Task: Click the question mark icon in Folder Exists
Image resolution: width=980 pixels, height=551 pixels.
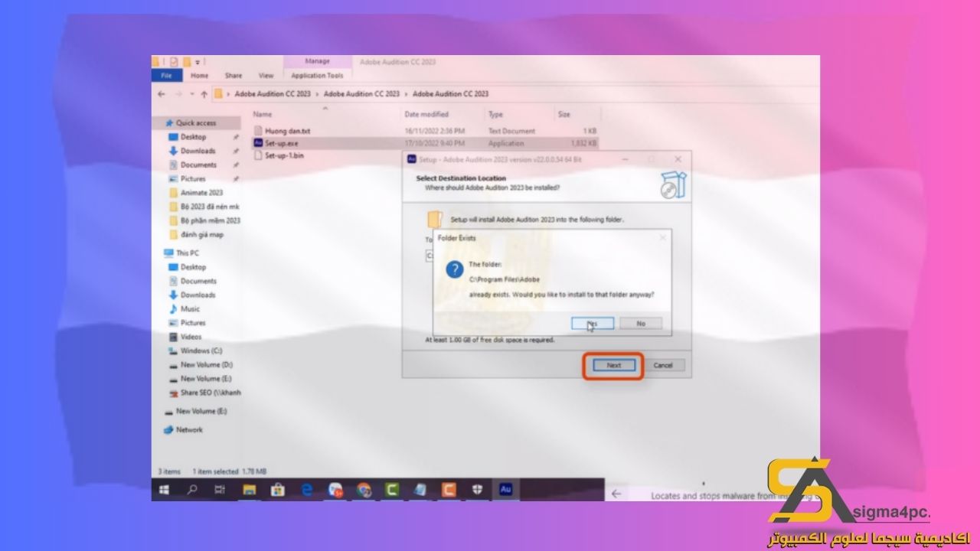Action: 455,269
